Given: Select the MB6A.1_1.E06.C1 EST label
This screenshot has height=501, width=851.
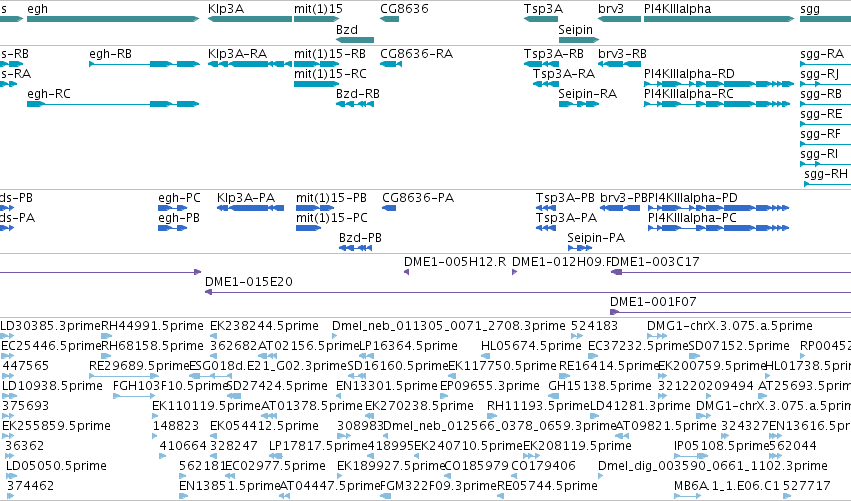Looking at the screenshot, I should point(727,486).
